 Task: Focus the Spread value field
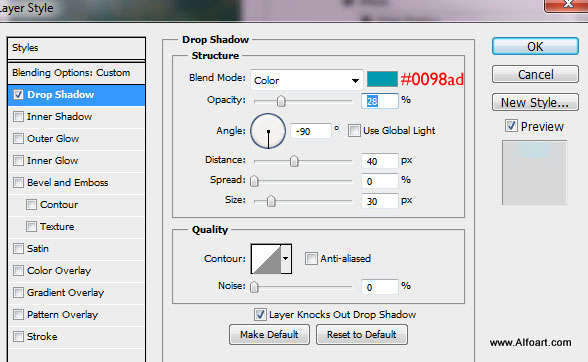pyautogui.click(x=380, y=181)
